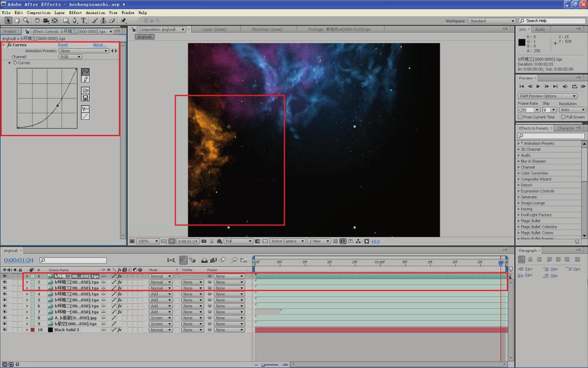Choose the pencil tool in Curves effect

point(86,79)
